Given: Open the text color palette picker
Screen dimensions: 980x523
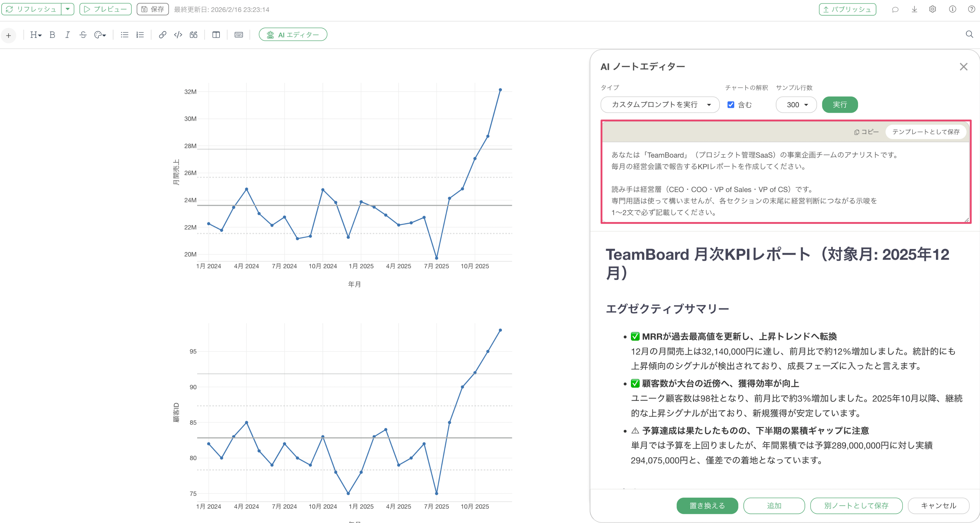Looking at the screenshot, I should point(100,35).
